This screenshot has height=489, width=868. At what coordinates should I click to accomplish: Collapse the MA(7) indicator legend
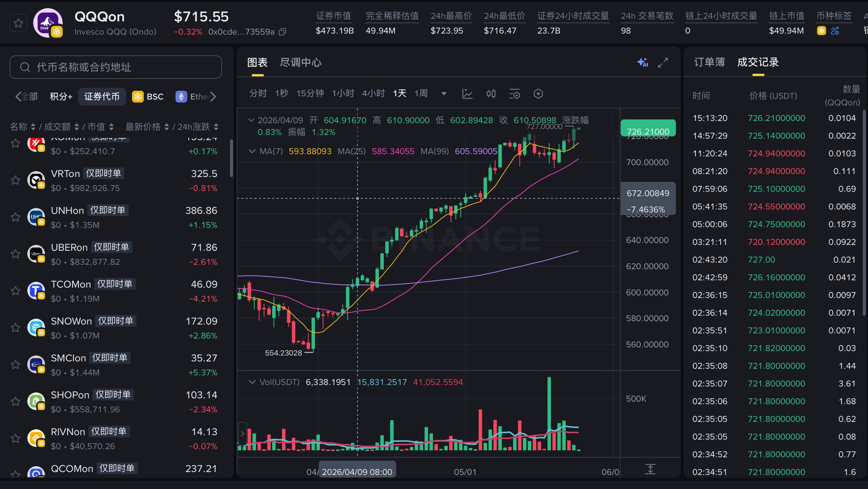pos(252,151)
